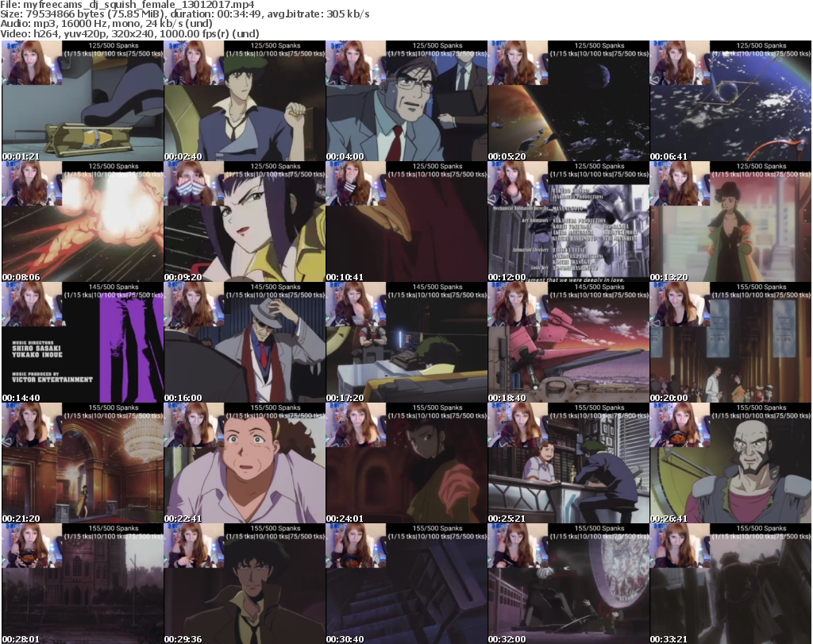Select the fedora man frame at 00:16:00

pos(245,343)
